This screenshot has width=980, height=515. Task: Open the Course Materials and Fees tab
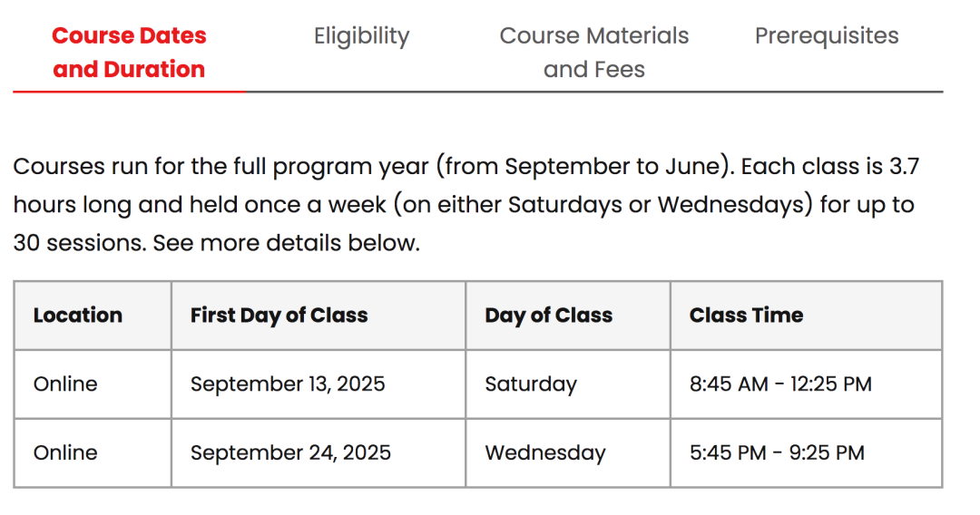[593, 53]
